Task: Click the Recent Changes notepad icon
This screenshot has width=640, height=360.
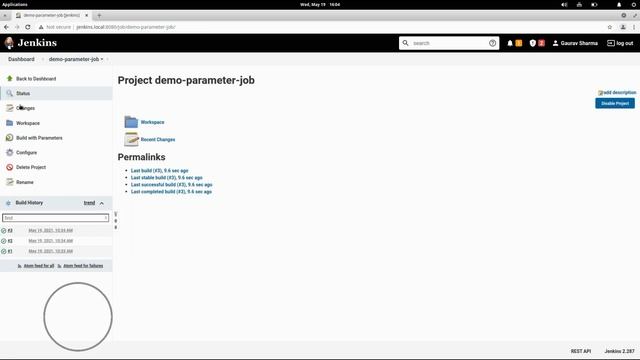Action: pos(131,139)
